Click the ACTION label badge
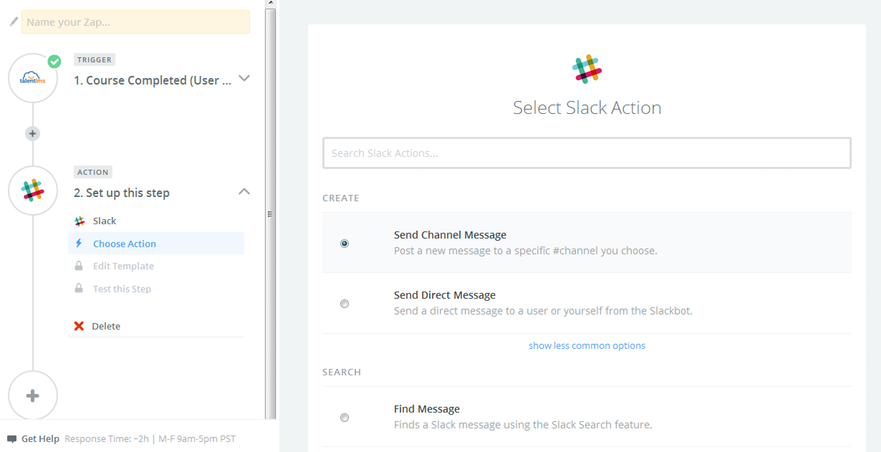Image resolution: width=881 pixels, height=452 pixels. click(x=93, y=172)
